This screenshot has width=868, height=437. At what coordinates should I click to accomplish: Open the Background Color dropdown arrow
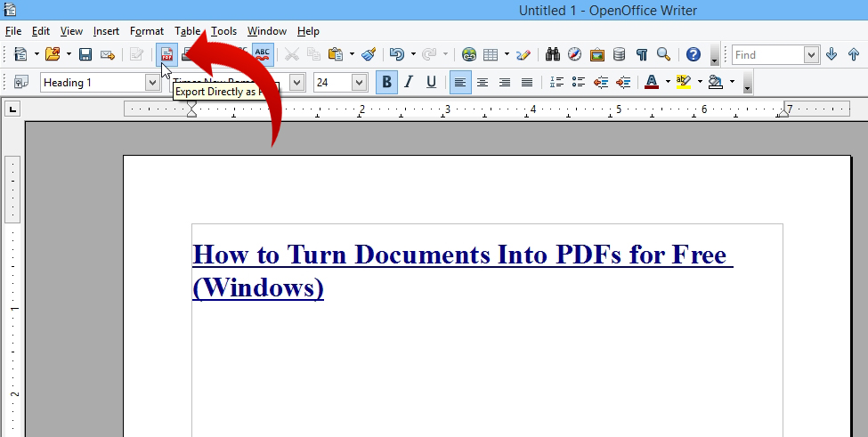click(x=732, y=82)
